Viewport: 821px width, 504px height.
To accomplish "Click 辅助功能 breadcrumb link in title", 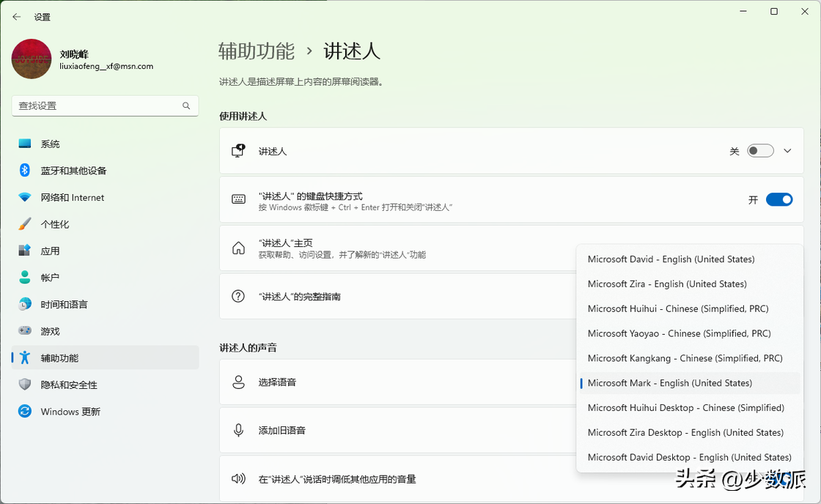I will tap(256, 51).
